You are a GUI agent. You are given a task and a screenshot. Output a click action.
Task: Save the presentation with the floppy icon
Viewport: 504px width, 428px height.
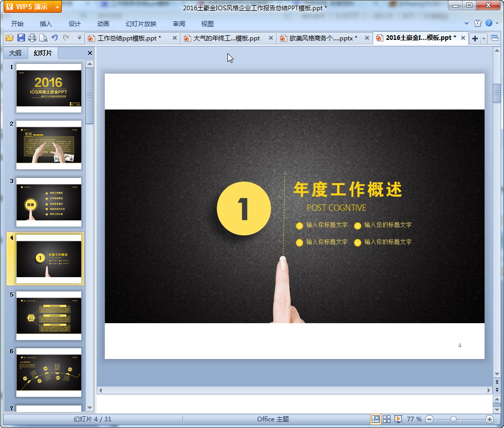(x=21, y=38)
